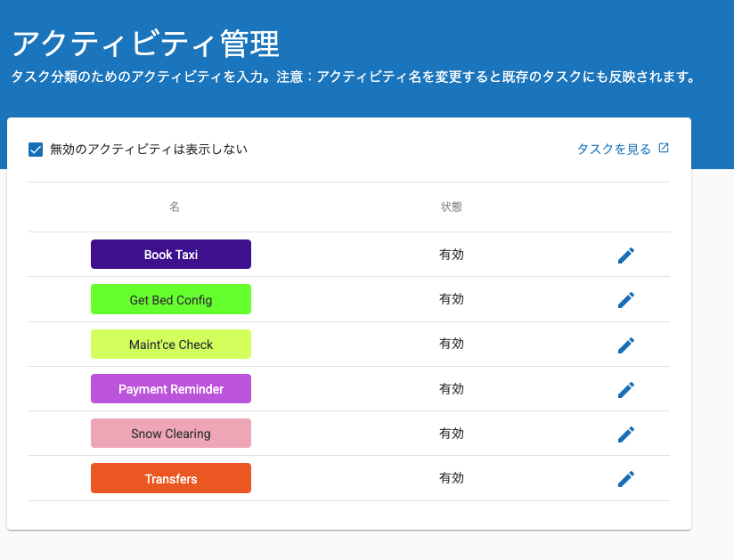Edit the Snow Clearing activity
734x560 pixels.
626,434
